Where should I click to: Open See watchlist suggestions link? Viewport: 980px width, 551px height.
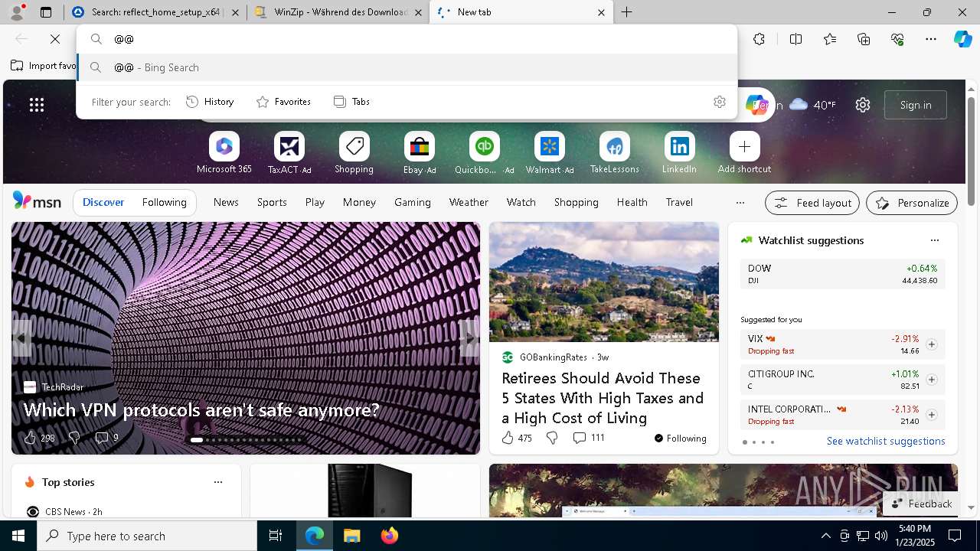tap(886, 441)
